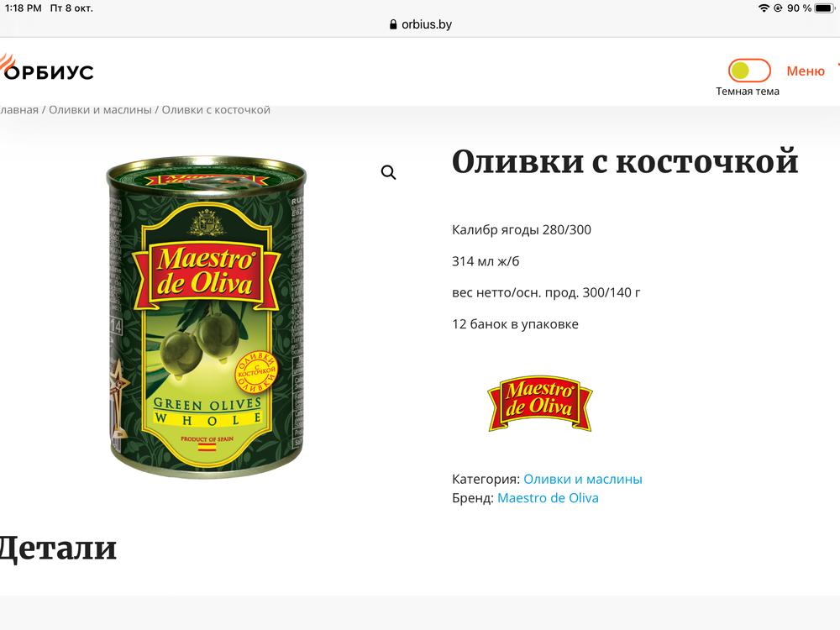Click the lock icon in address bar
Screen dimensions: 840x630
(x=393, y=24)
